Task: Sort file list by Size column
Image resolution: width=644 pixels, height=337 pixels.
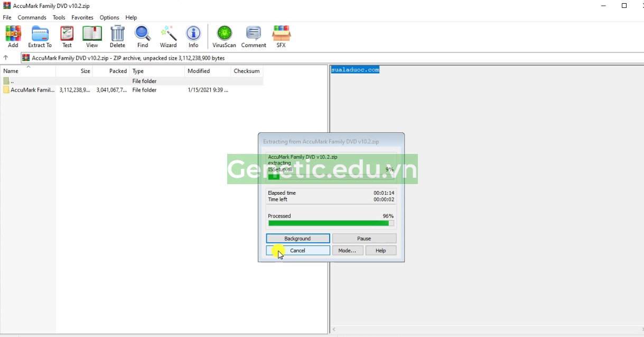Action: pos(74,71)
